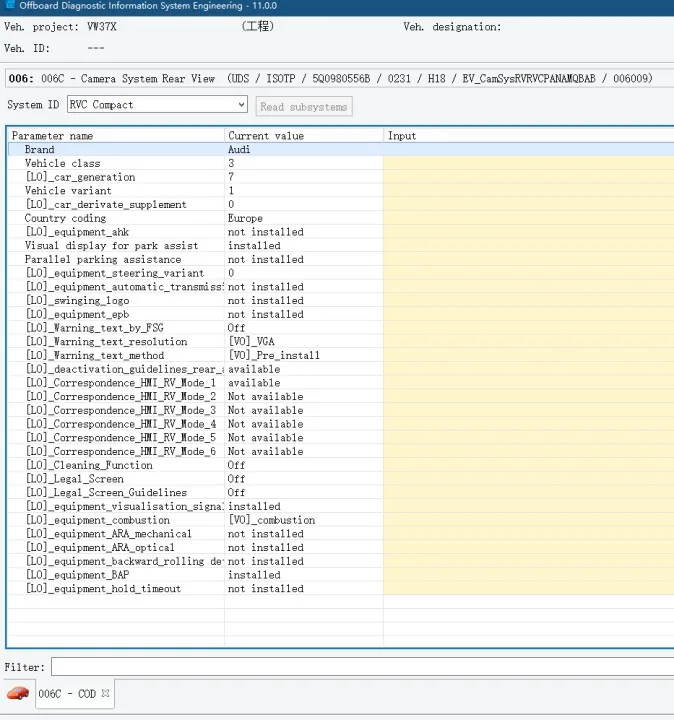Image resolution: width=674 pixels, height=720 pixels.
Task: Select the [LO]_car_generation row
Action: (x=341, y=177)
